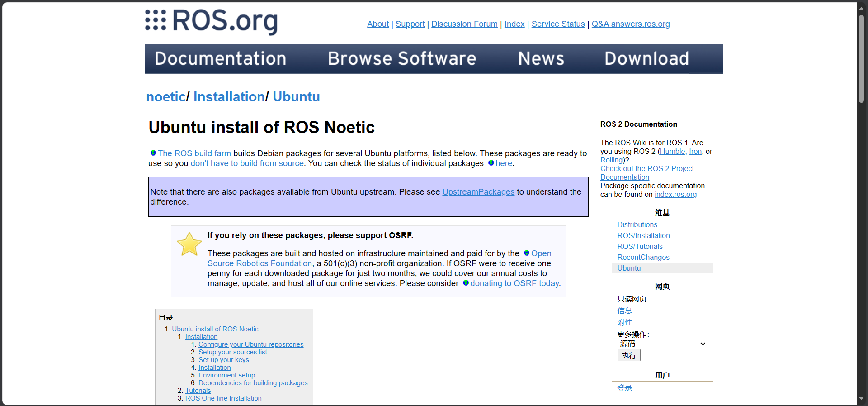
Task: Open The ROS build farm link
Action: tap(194, 153)
